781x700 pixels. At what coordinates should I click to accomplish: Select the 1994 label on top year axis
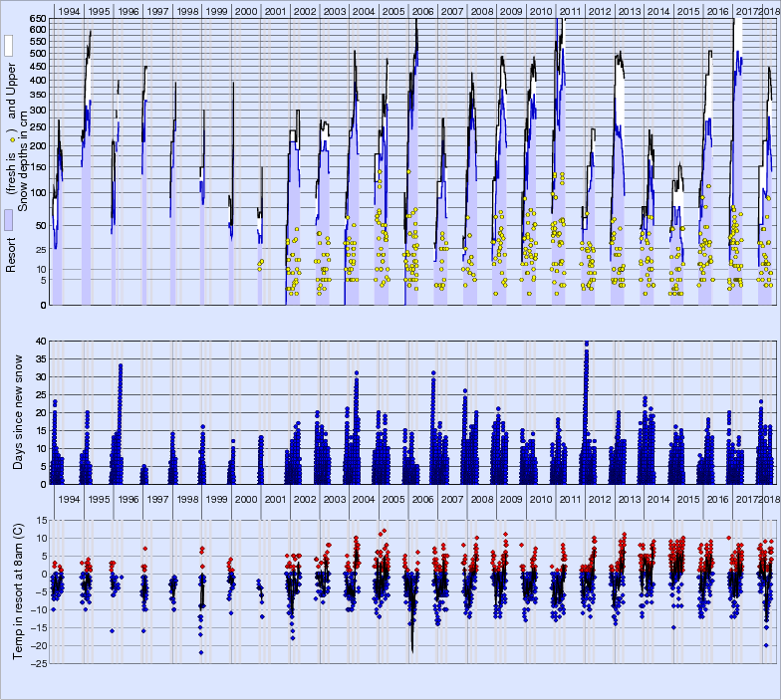[x=69, y=10]
